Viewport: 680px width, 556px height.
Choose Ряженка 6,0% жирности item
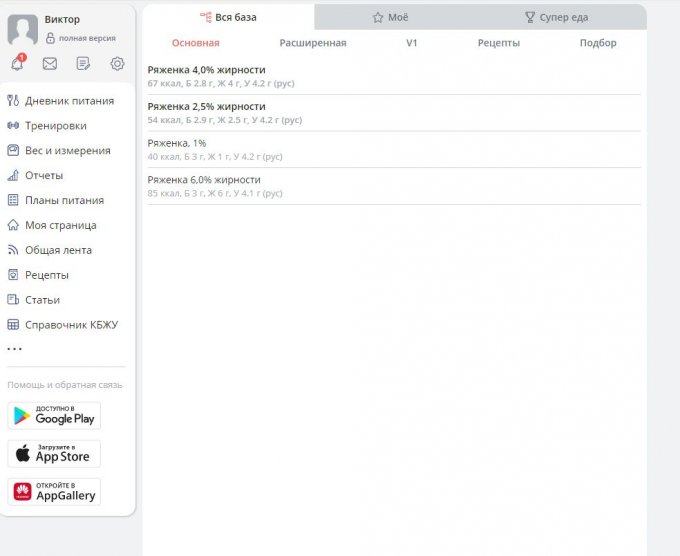pos(206,180)
